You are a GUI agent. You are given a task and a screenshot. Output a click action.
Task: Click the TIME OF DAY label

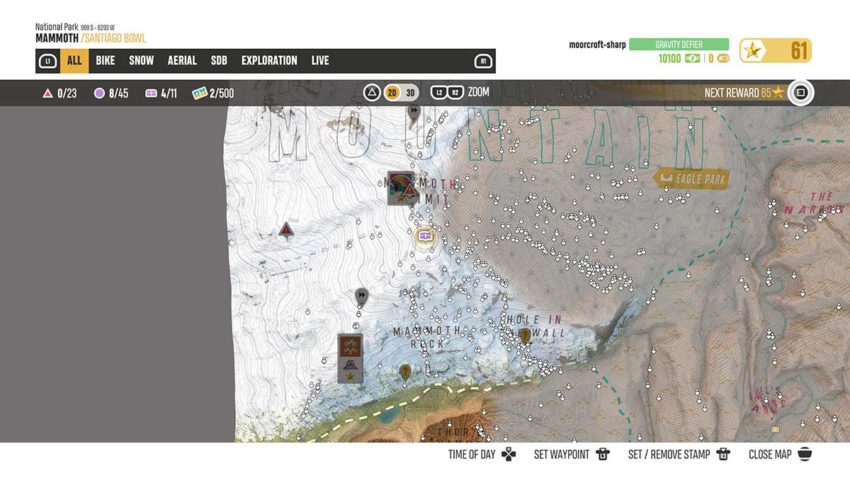[x=472, y=454]
